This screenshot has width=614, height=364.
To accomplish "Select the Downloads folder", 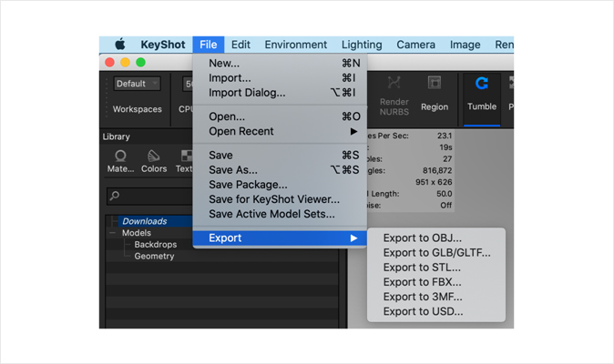I will [x=145, y=221].
